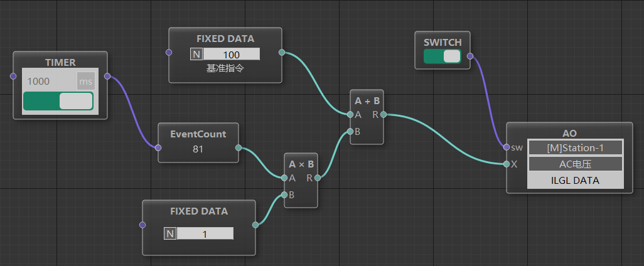The height and width of the screenshot is (266, 644).
Task: Click the TIMER node output port
Action: tap(107, 76)
